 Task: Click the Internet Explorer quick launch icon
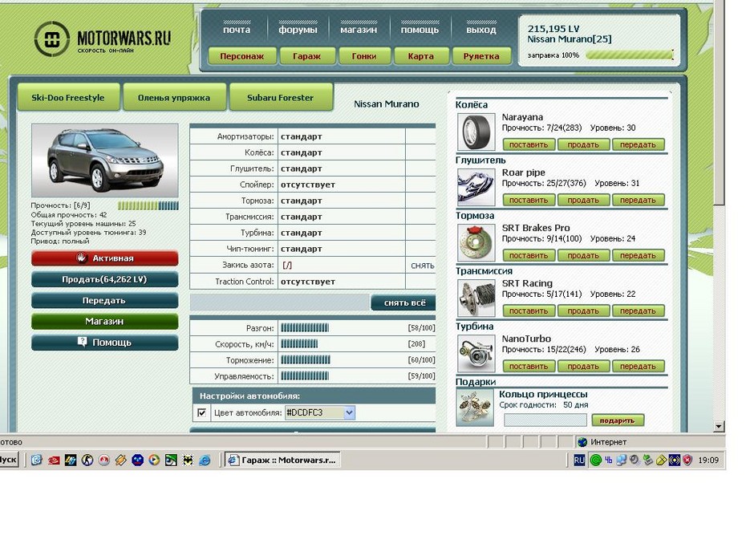pos(205,460)
